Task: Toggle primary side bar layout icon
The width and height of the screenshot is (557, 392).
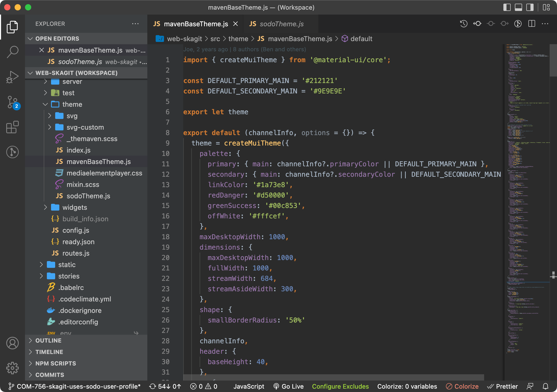Action: click(x=507, y=7)
